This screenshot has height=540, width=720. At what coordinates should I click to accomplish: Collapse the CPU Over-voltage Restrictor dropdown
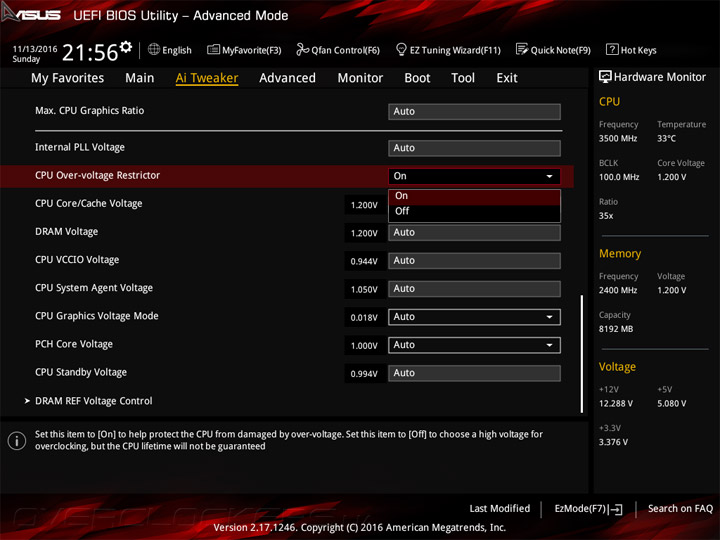pos(474,176)
